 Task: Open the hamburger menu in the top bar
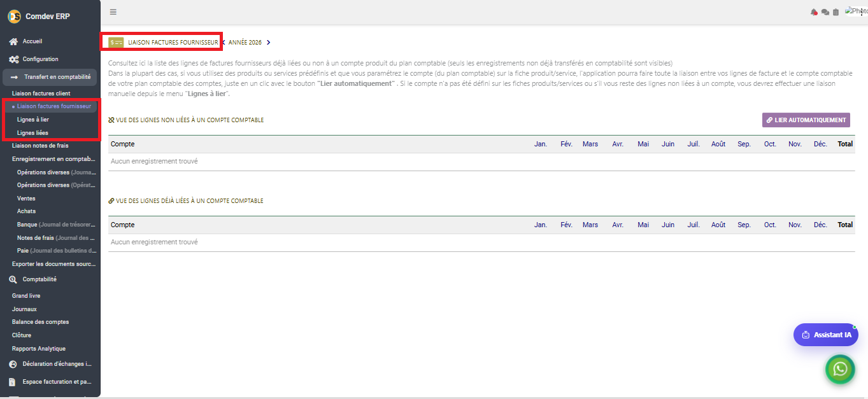(x=113, y=11)
